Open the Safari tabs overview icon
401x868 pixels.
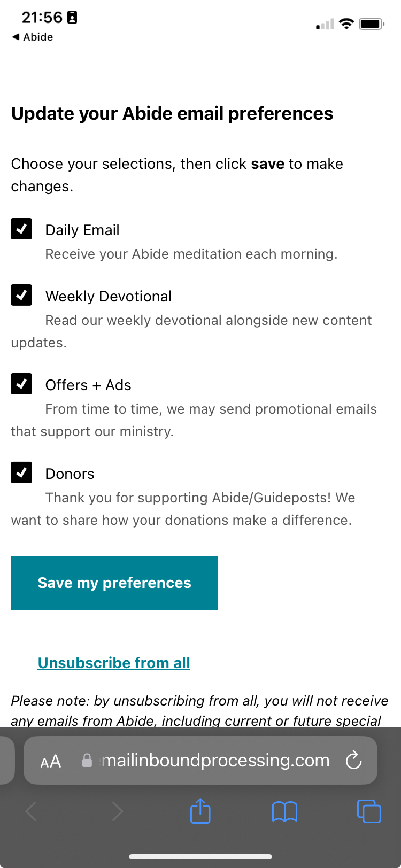pyautogui.click(x=369, y=811)
